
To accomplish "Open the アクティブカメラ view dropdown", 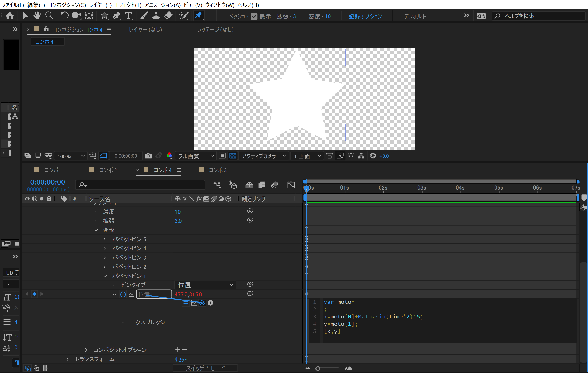I will pos(264,156).
